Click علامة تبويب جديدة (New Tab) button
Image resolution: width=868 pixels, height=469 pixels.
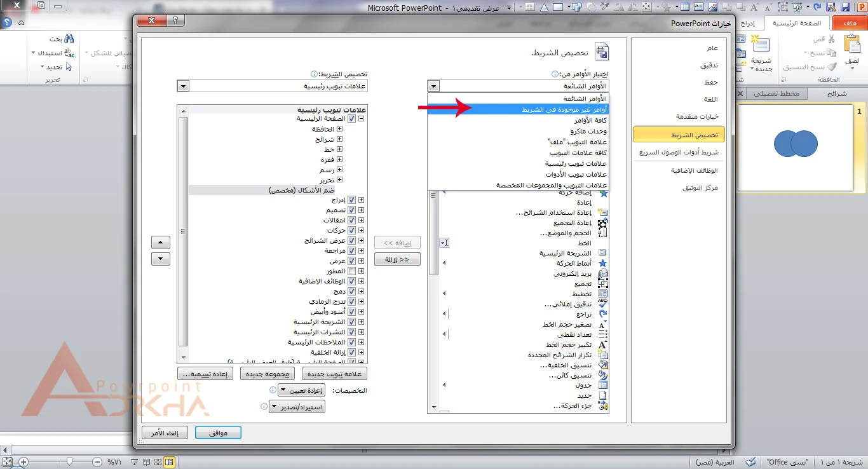click(334, 374)
